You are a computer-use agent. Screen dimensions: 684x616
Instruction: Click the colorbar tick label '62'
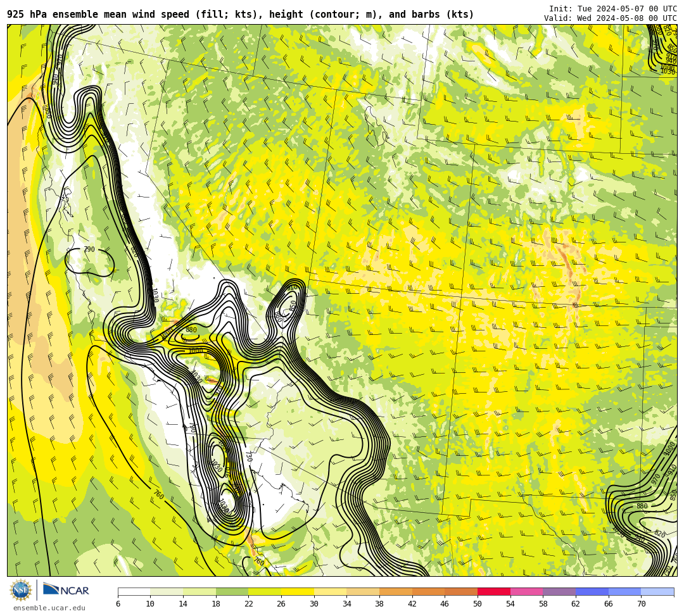pyautogui.click(x=575, y=604)
